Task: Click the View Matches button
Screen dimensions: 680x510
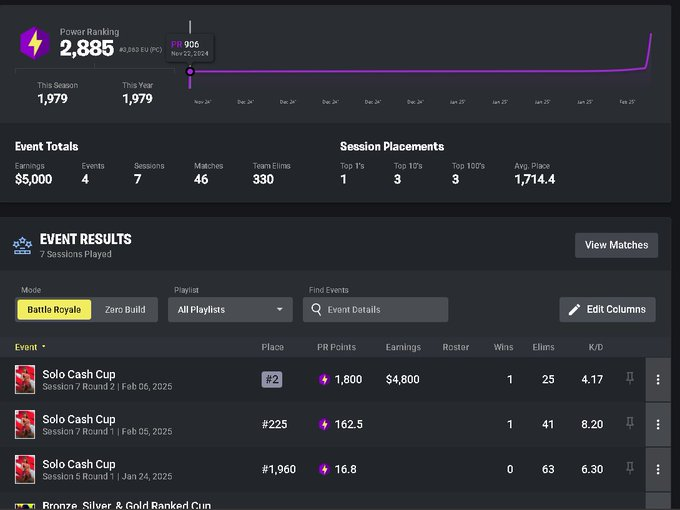Action: [616, 245]
